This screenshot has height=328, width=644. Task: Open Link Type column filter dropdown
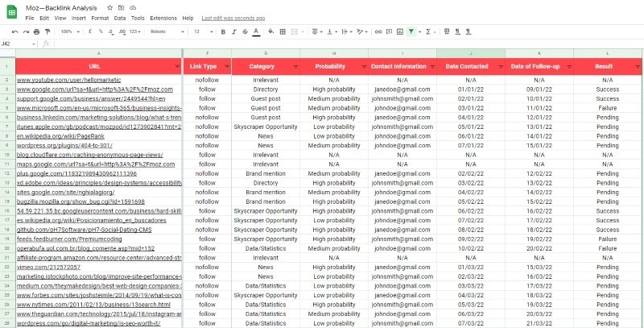click(x=227, y=67)
